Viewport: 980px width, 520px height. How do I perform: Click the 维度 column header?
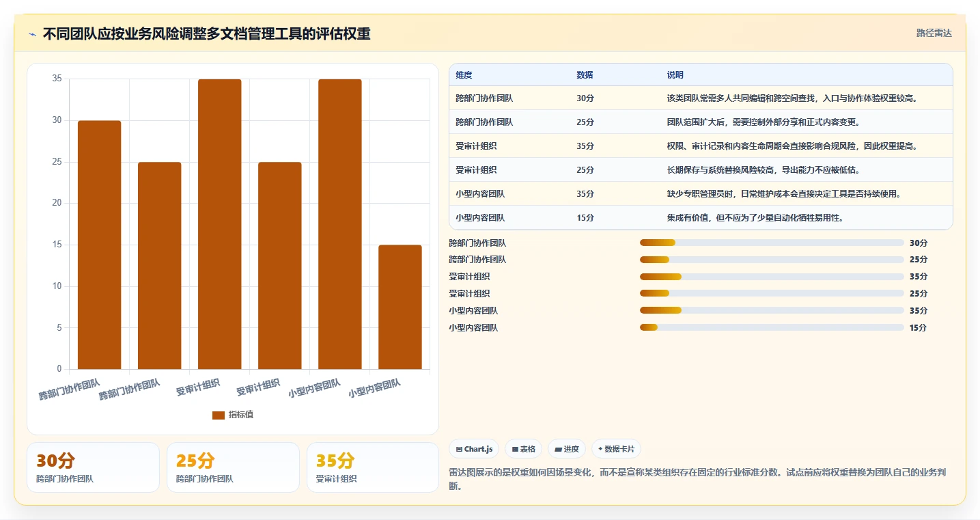pos(464,75)
